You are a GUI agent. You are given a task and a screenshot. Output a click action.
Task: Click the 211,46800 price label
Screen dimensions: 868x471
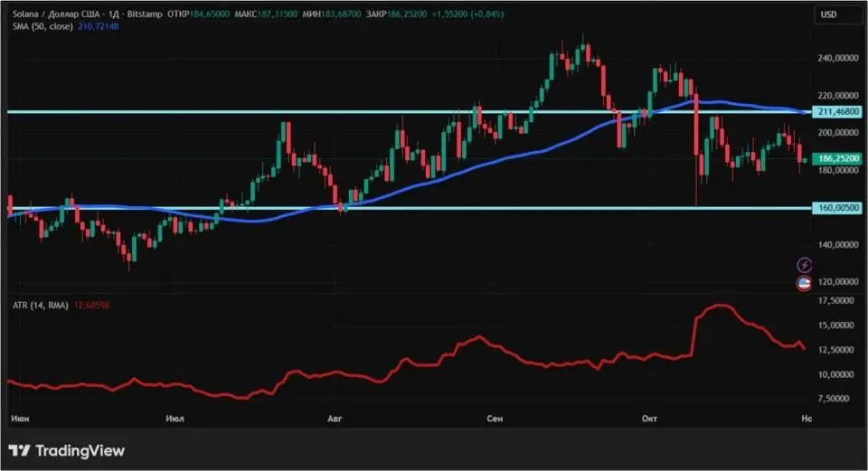click(836, 112)
